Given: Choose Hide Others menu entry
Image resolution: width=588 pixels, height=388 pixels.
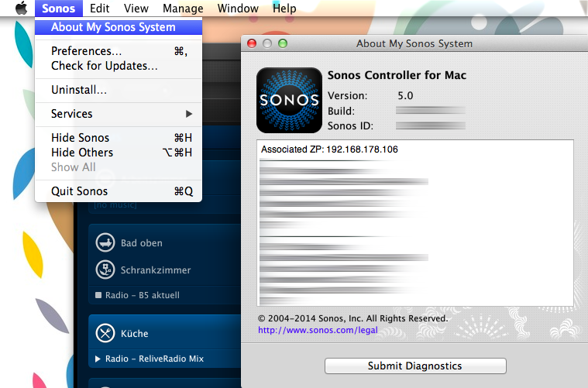Looking at the screenshot, I should tap(119, 153).
